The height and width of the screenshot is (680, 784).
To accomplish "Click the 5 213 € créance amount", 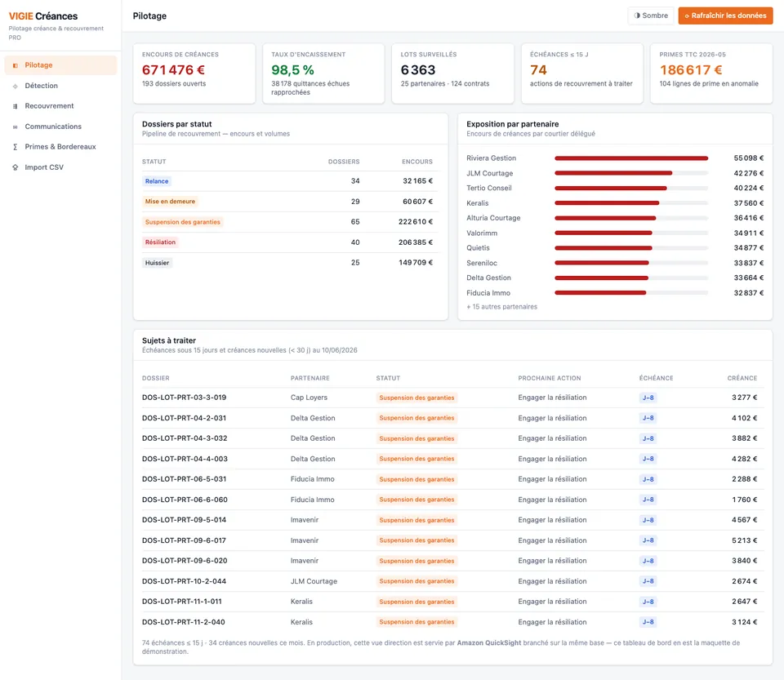I will click(x=745, y=540).
